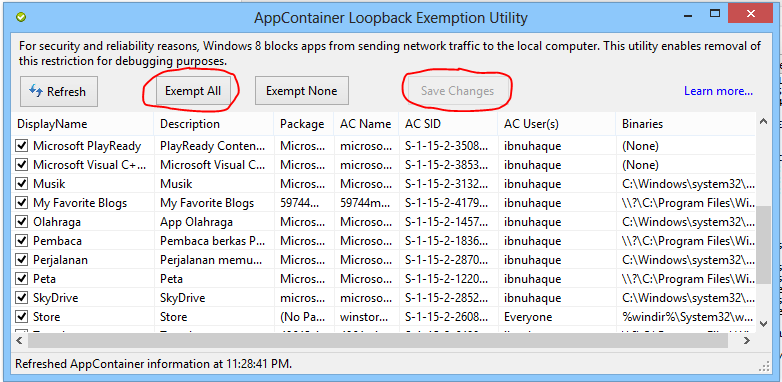Uncheck the Microsoft PlayReady checkbox
The width and height of the screenshot is (782, 382).
tap(21, 146)
